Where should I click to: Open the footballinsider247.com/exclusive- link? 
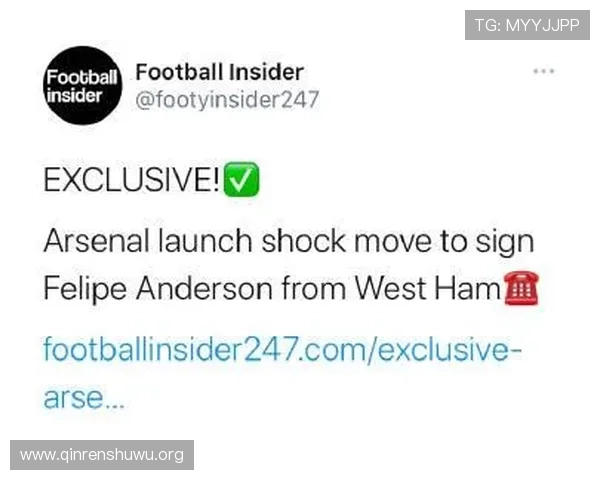(x=282, y=349)
